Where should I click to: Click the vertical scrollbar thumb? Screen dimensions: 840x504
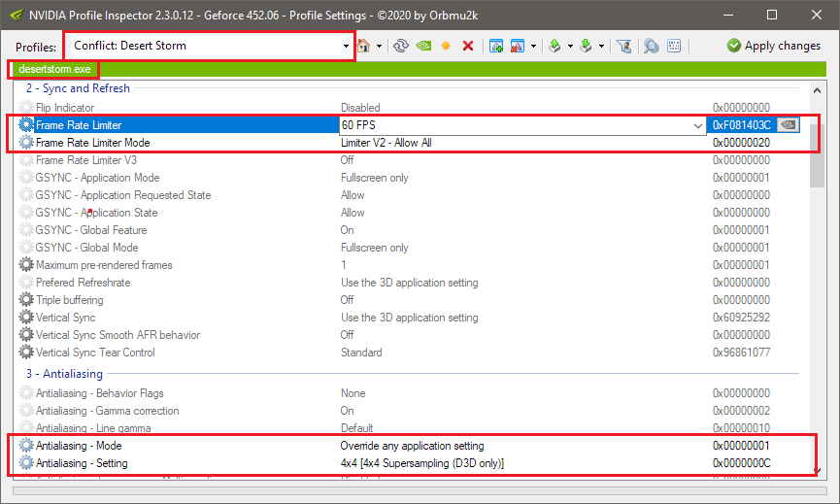[x=817, y=155]
